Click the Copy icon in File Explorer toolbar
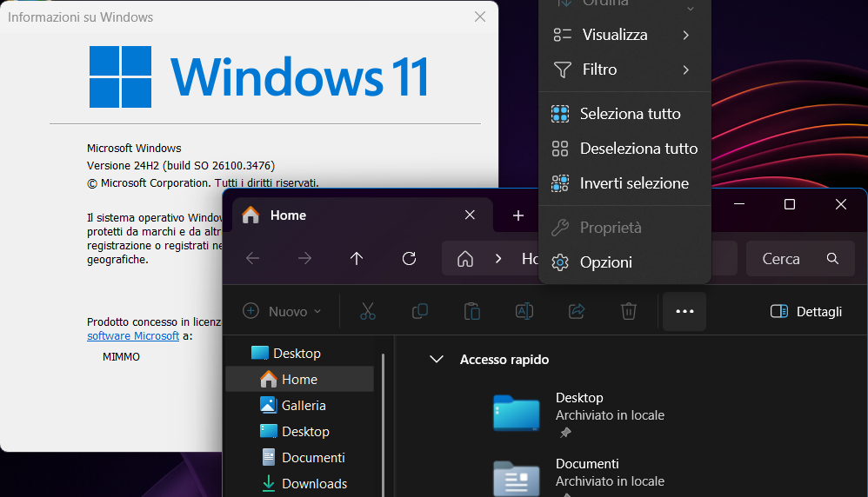The height and width of the screenshot is (497, 868). click(x=419, y=311)
